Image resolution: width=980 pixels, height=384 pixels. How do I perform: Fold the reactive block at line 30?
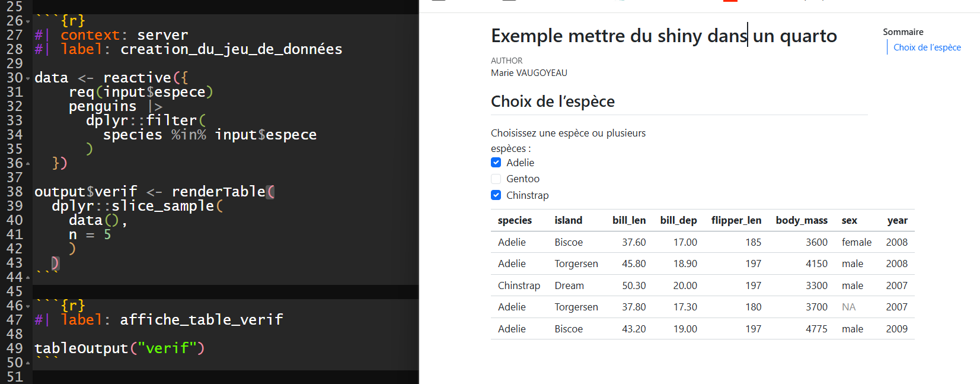click(x=28, y=79)
